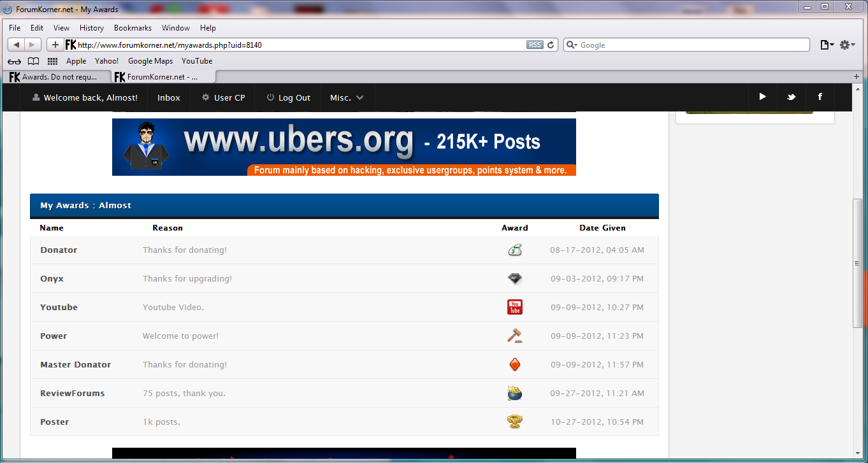This screenshot has width=868, height=463.
Task: Open the settings gear menu
Action: point(847,45)
